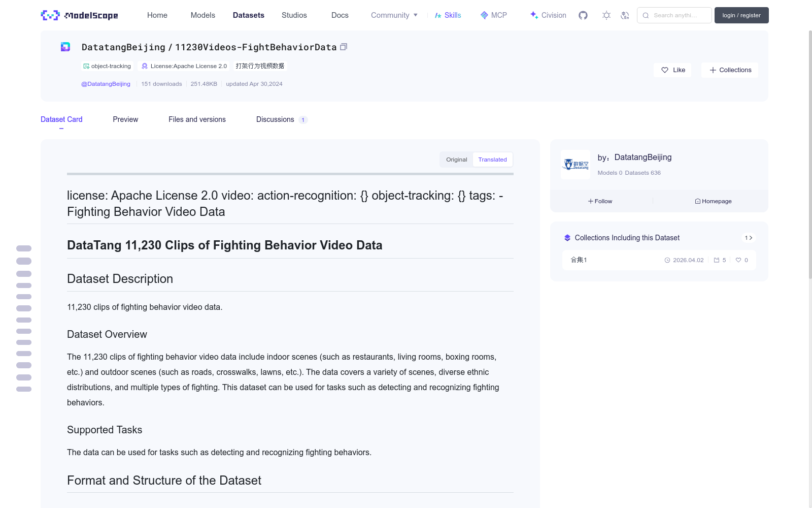Click the MCP diamond icon

(484, 15)
